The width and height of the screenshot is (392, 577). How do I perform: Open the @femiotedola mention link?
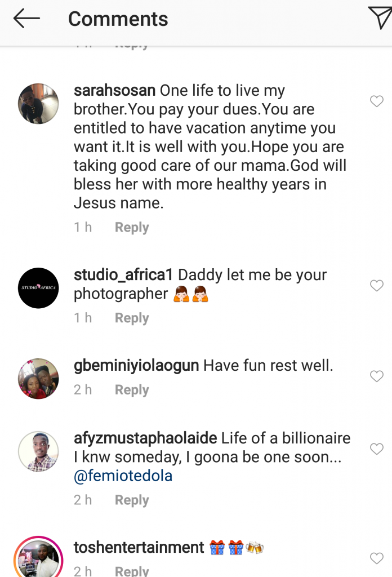tap(123, 476)
